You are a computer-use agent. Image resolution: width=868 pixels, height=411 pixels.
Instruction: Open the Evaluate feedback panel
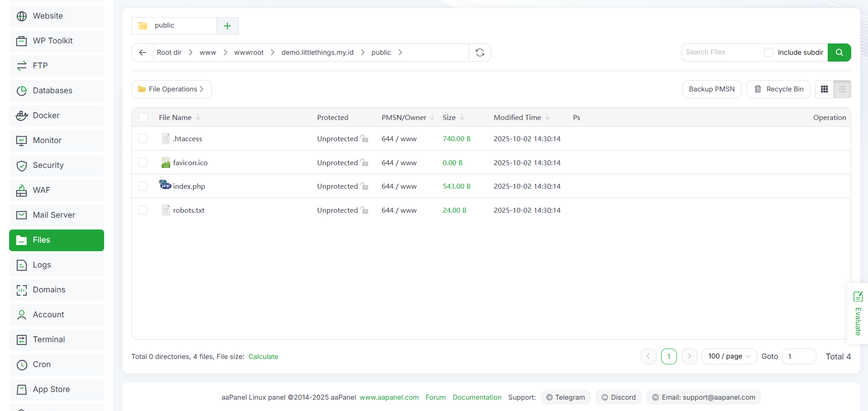point(858,313)
